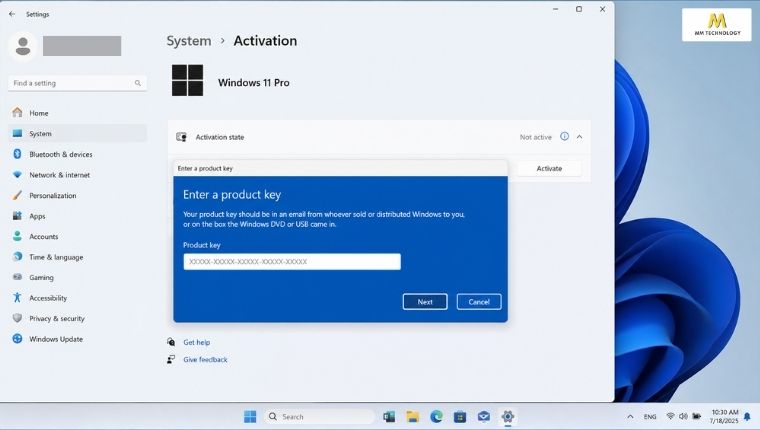760x430 pixels.
Task: Close the Settings window
Action: click(x=602, y=9)
